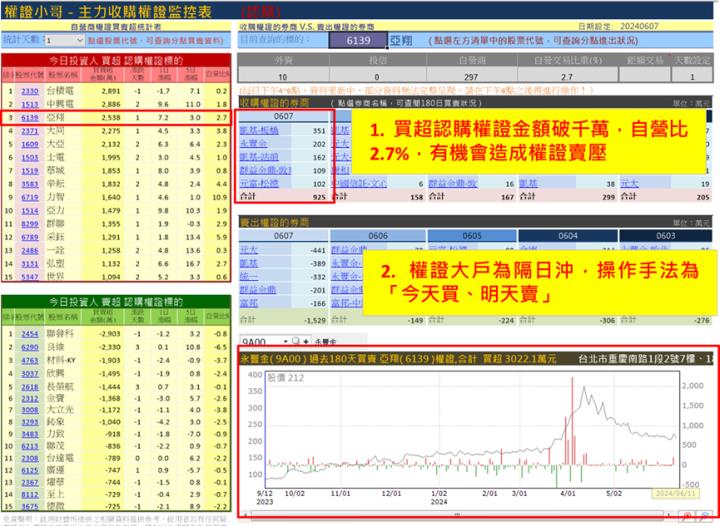
Task: Click the chart scrollbar's right arrow
Action: [x=669, y=515]
